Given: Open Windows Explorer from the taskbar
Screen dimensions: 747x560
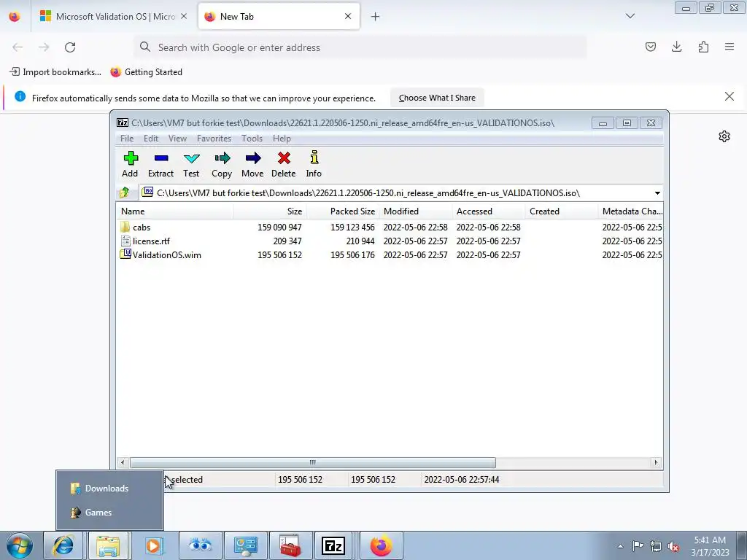Looking at the screenshot, I should pos(108,545).
